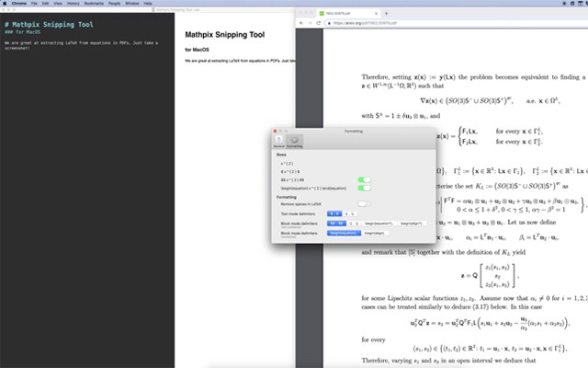
Task: Open the File menu
Action: (34, 4)
